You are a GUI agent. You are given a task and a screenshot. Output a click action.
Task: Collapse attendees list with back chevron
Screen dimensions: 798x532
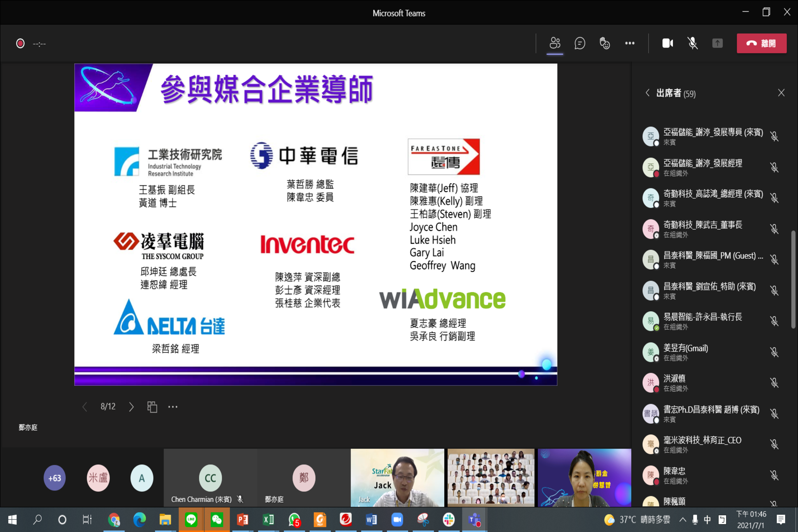tap(647, 93)
